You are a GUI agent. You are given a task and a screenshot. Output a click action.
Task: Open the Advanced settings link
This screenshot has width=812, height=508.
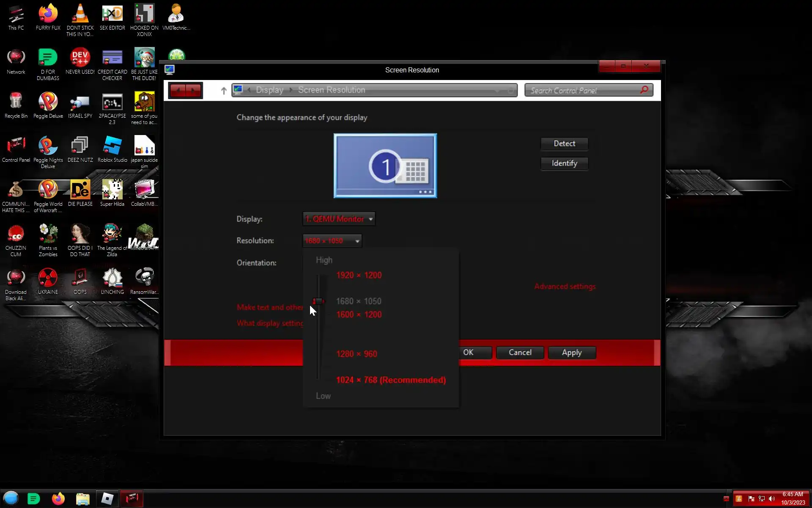(565, 287)
